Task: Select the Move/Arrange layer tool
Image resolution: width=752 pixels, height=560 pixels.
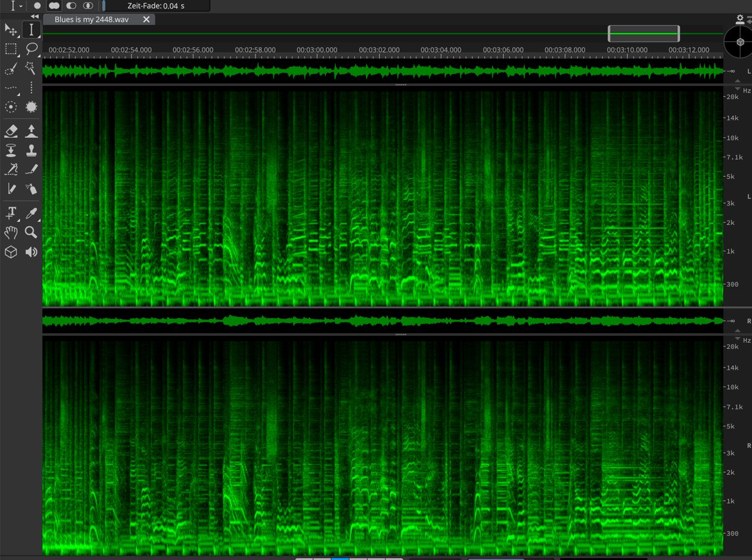Action: 11,29
